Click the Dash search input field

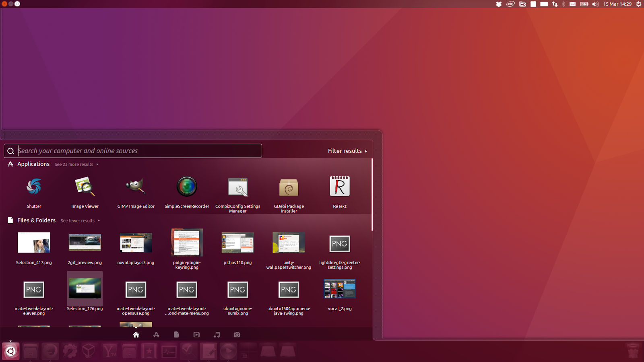pyautogui.click(x=133, y=151)
